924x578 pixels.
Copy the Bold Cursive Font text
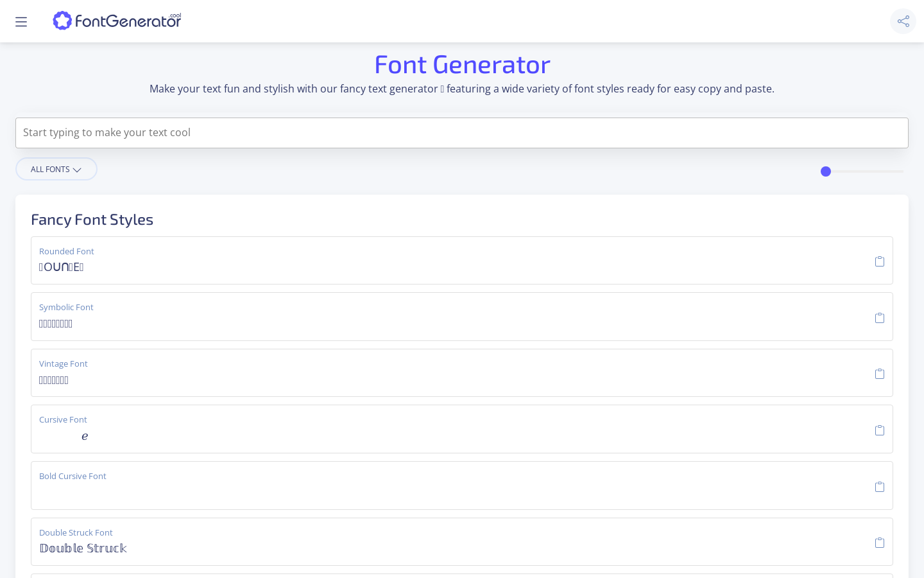click(880, 487)
